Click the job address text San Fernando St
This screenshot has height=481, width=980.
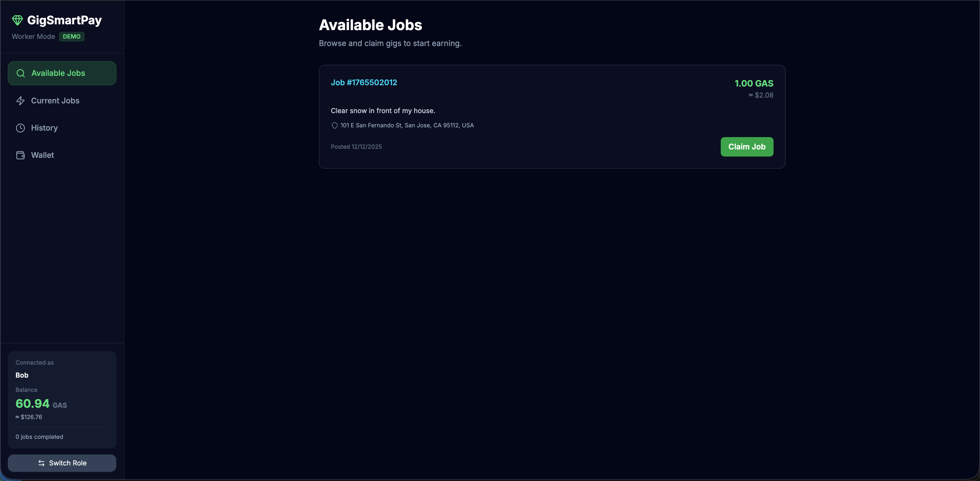pos(407,125)
